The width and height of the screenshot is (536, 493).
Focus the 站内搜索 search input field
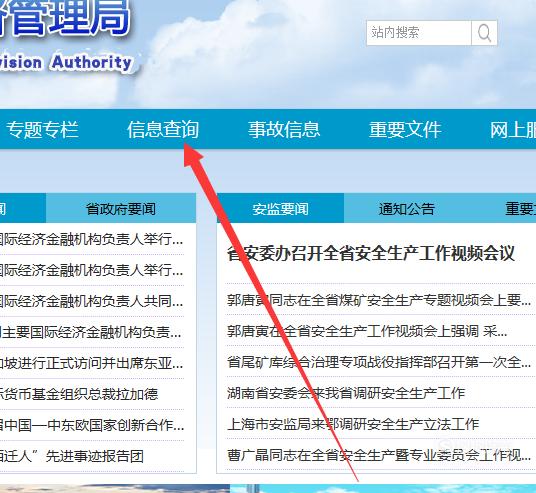pyautogui.click(x=419, y=33)
